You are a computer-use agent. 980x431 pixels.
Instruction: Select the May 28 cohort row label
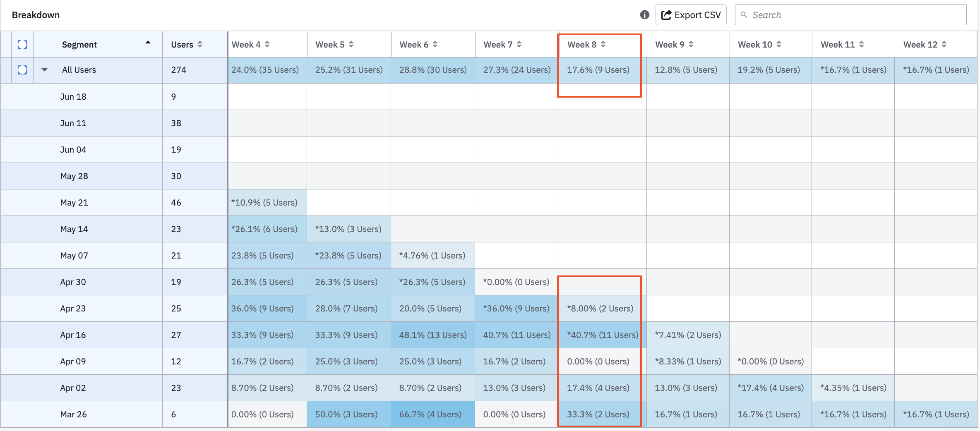tap(74, 176)
